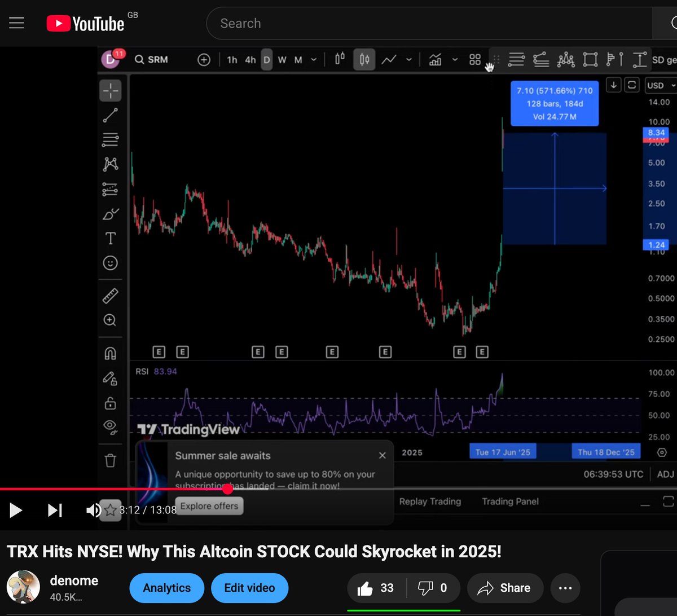
Task: Activate the zoom-in tool
Action: [x=111, y=320]
